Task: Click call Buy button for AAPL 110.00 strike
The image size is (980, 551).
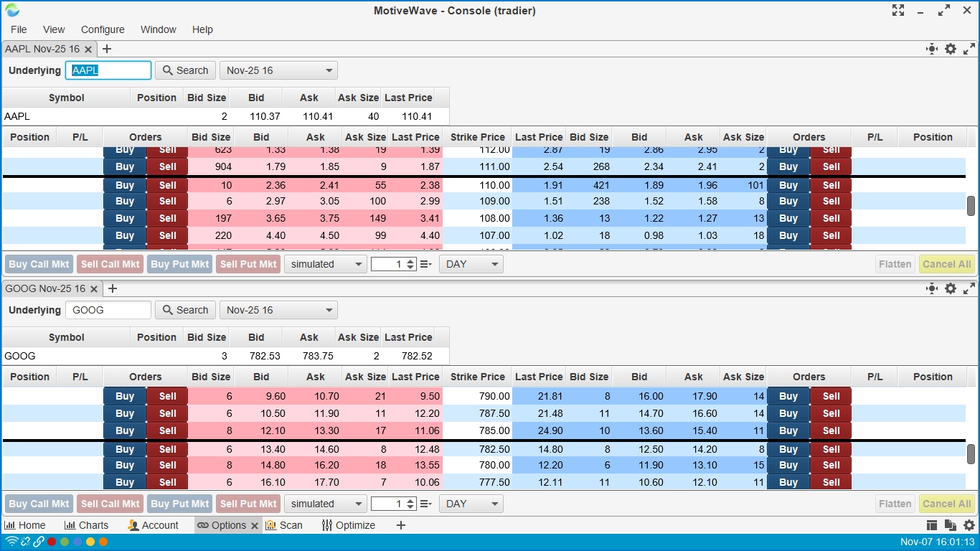Action: point(125,185)
